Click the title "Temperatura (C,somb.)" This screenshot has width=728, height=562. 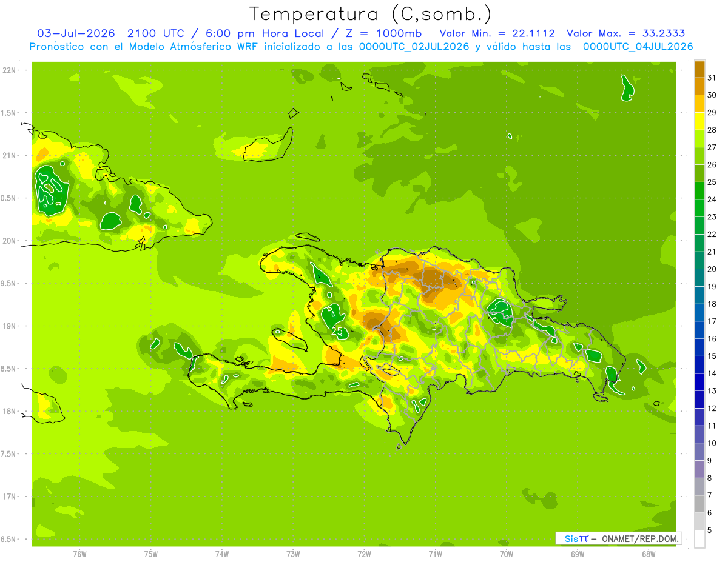(370, 14)
